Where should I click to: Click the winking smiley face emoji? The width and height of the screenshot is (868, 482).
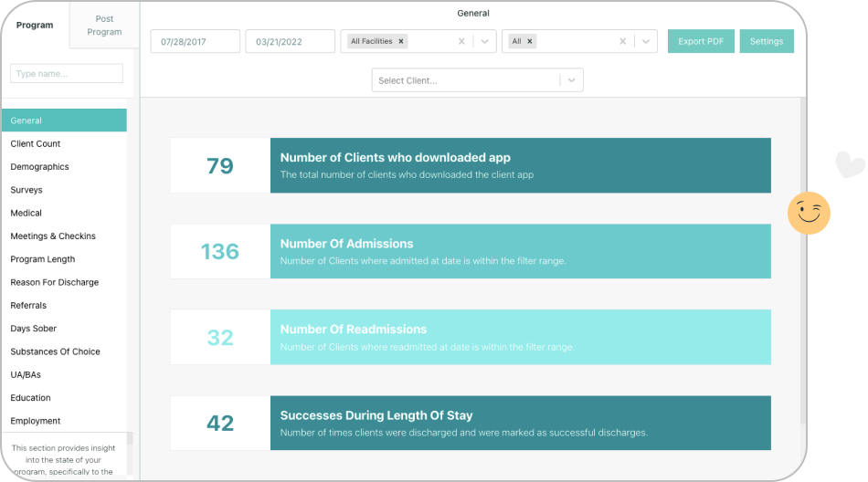(809, 214)
